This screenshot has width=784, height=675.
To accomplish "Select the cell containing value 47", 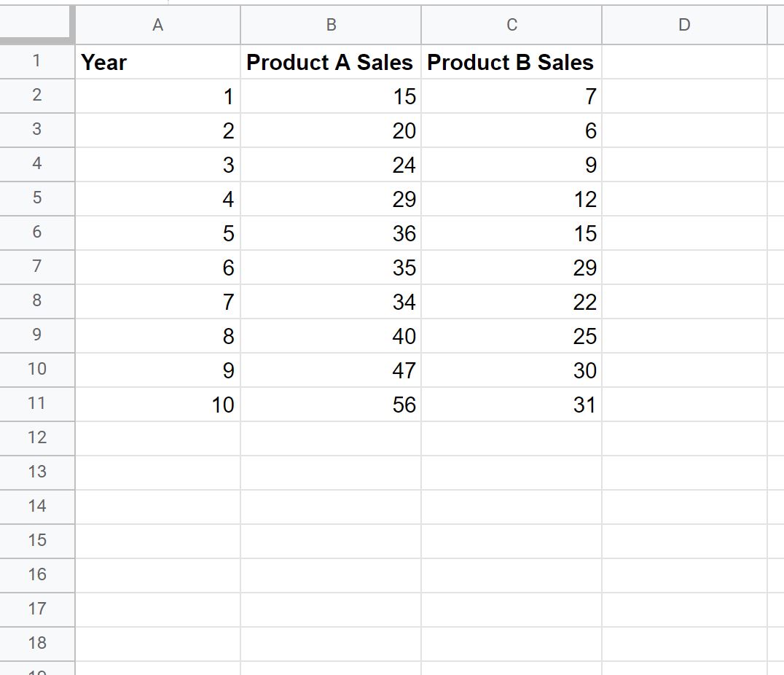I will pyautogui.click(x=330, y=370).
